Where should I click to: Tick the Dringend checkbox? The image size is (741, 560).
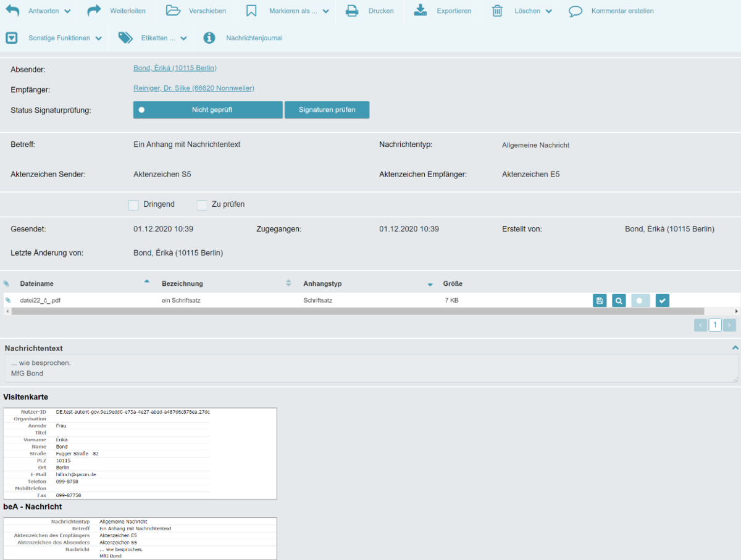pyautogui.click(x=133, y=205)
